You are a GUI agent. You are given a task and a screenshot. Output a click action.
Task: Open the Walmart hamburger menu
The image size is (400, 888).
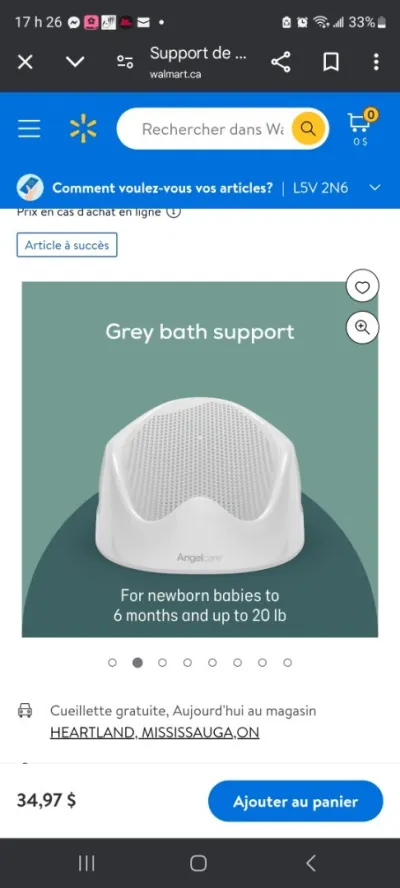click(x=29, y=129)
